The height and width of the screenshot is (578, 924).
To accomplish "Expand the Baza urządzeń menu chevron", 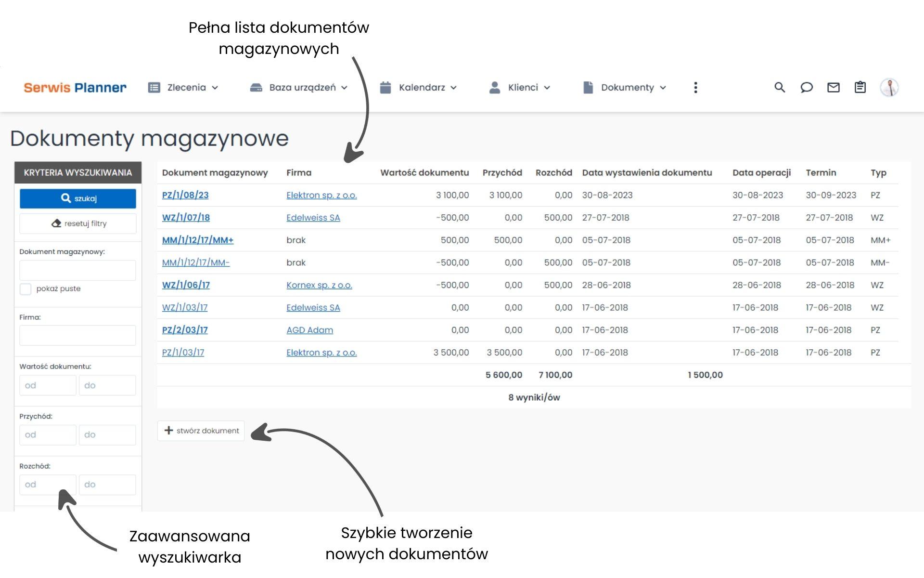I will pos(345,88).
